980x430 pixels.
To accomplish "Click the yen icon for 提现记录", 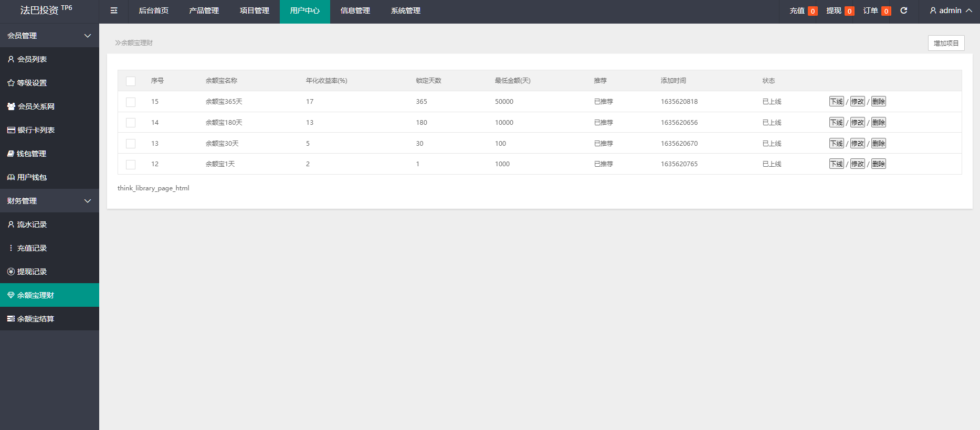I will click(x=11, y=272).
